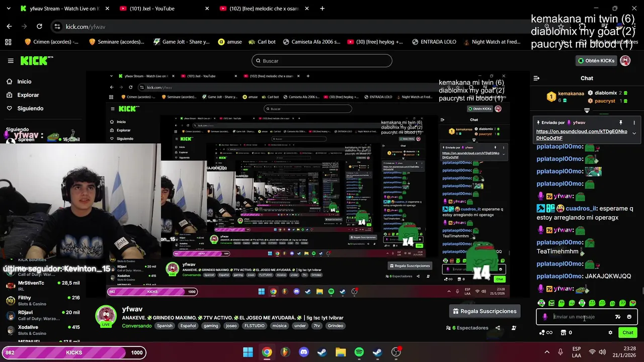Viewport: 644px width, 362px height.
Task: Select first quick emote in chat row
Action: [541, 303]
